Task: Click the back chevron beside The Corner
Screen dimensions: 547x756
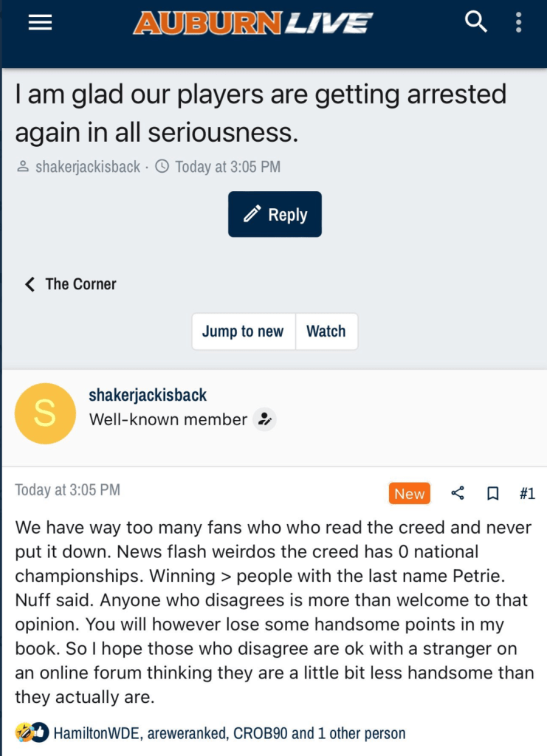Action: pos(30,284)
